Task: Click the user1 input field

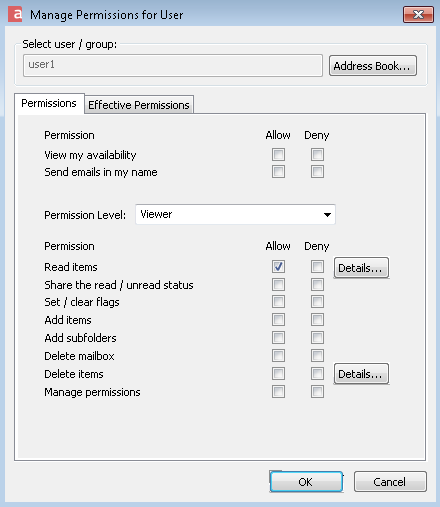Action: click(173, 65)
